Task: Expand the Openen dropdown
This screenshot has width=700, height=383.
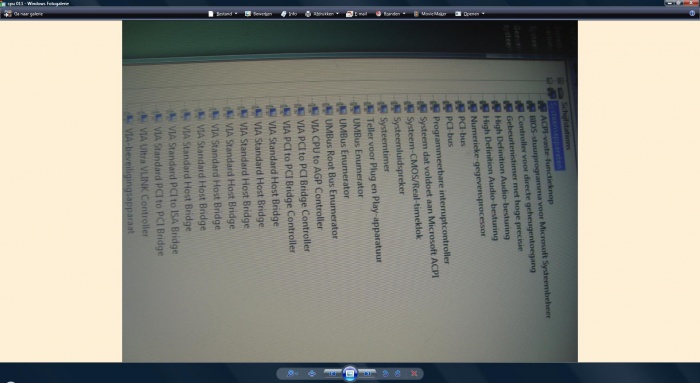Action: click(470, 14)
